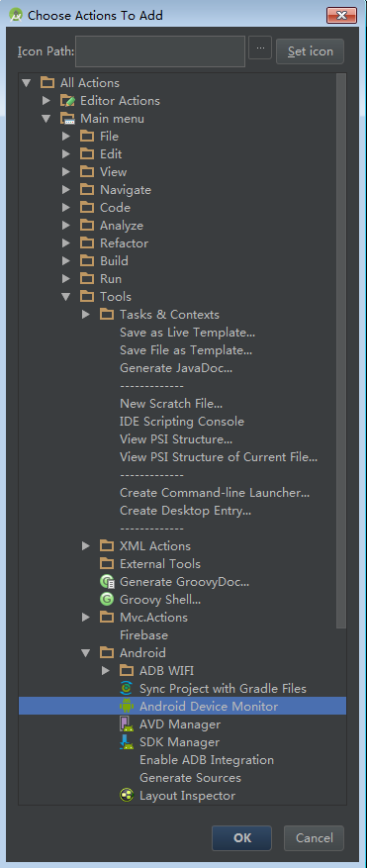The image size is (367, 868).
Task: Select Create Desktop Entry... action
Action: point(185,511)
